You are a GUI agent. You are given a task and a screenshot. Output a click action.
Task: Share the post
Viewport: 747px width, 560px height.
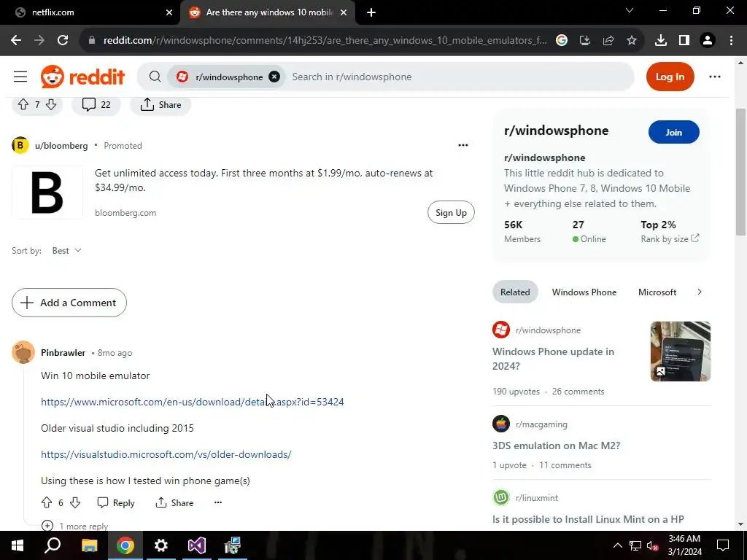point(160,104)
